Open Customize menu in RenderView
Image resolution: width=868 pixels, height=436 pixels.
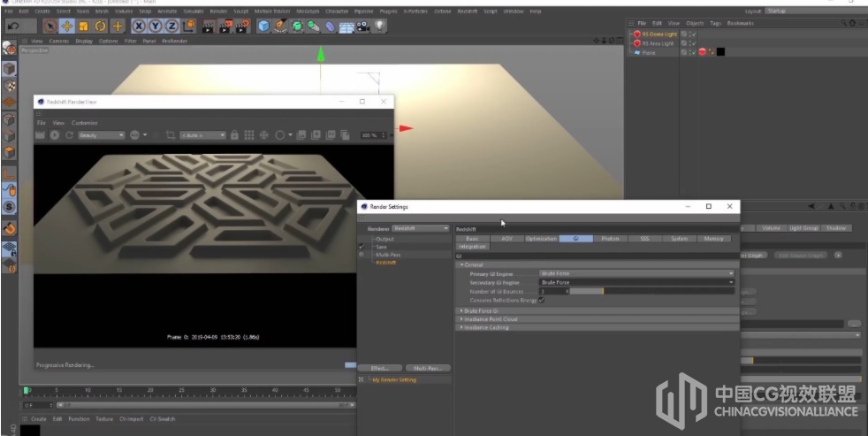(x=84, y=123)
